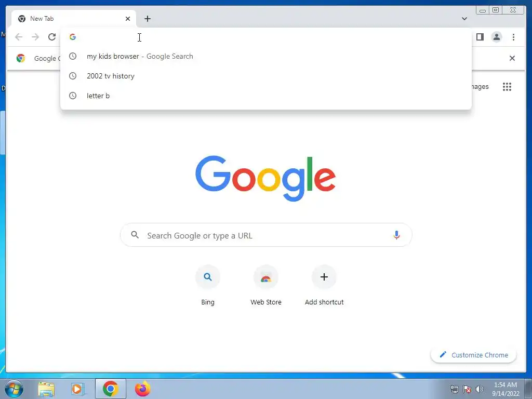This screenshot has height=399, width=532.
Task: Open a new tab with plus button
Action: coord(147,19)
